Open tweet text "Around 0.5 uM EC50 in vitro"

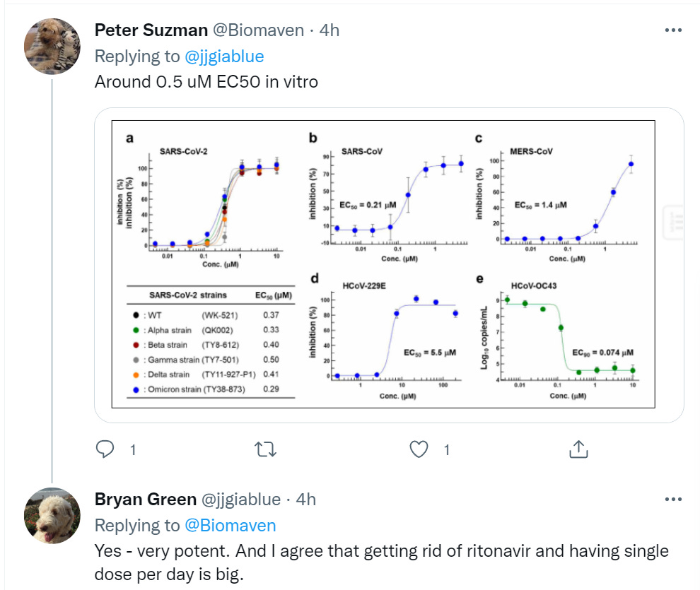coord(206,81)
